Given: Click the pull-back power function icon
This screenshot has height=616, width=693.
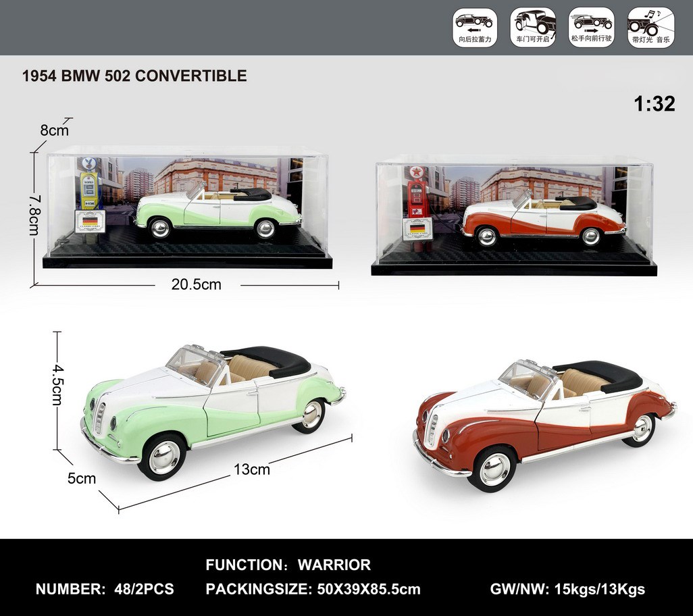Looking at the screenshot, I should click(x=475, y=26).
